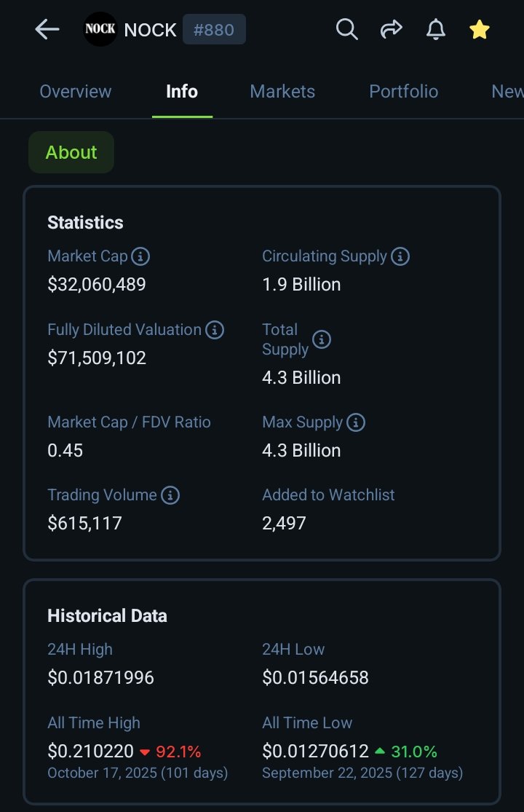524x812 pixels.
Task: Tap the About button
Action: point(71,152)
